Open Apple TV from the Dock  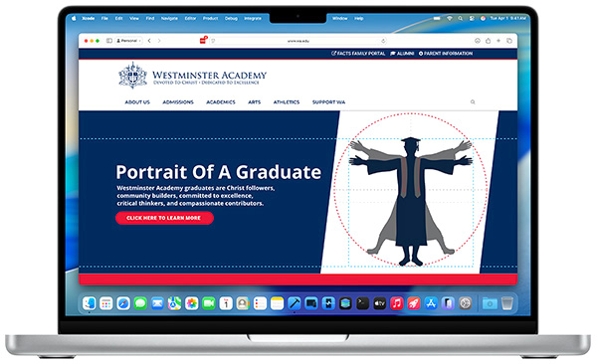pos(380,303)
